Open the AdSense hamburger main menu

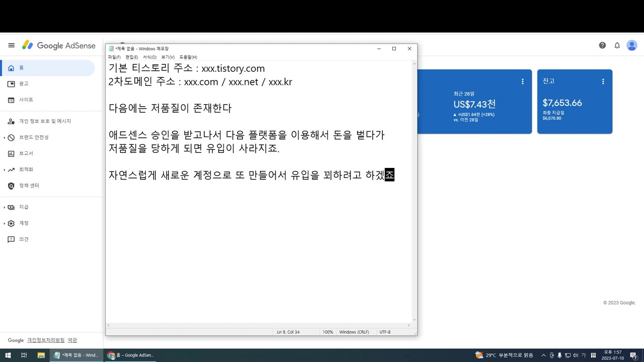click(x=11, y=45)
